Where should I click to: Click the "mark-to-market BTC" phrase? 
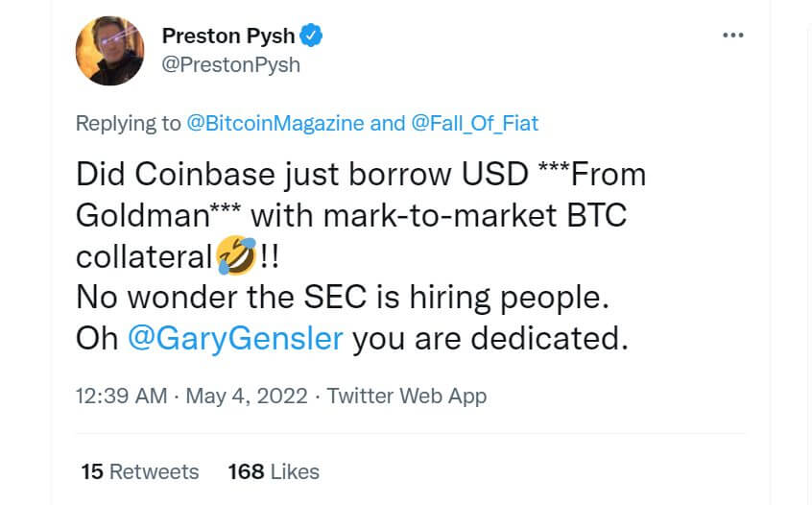(475, 215)
